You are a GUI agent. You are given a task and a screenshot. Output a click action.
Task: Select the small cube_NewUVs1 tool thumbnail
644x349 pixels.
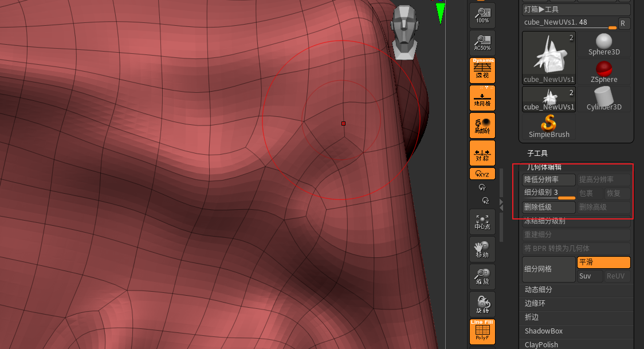[x=549, y=99]
